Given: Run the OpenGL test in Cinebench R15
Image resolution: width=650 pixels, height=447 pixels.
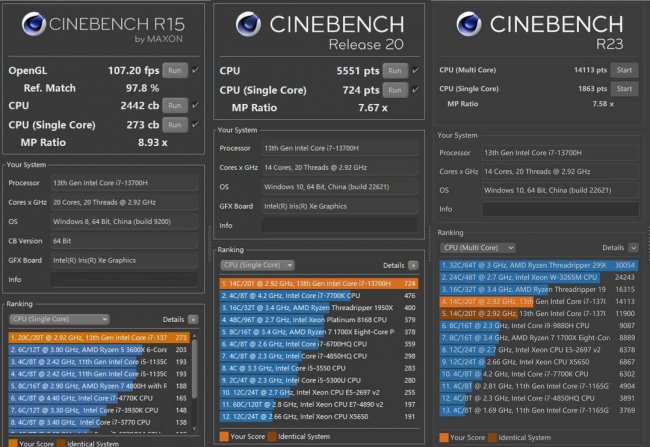Looking at the screenshot, I should (x=175, y=70).
